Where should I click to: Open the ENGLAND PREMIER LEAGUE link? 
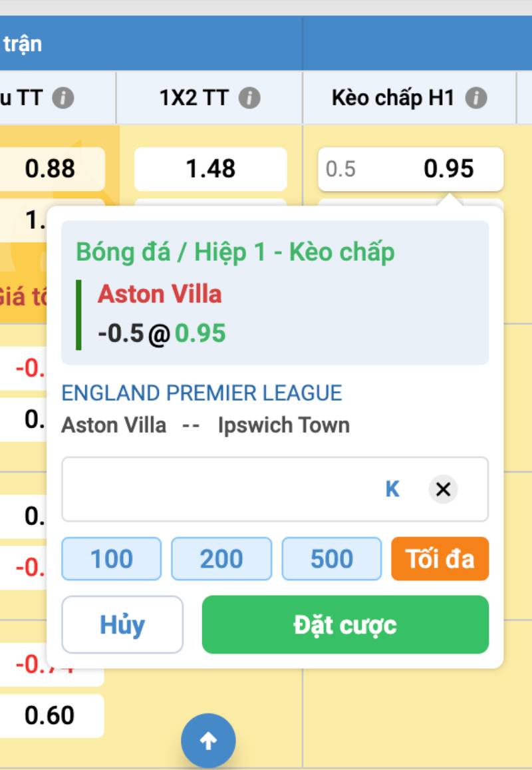pos(201,393)
